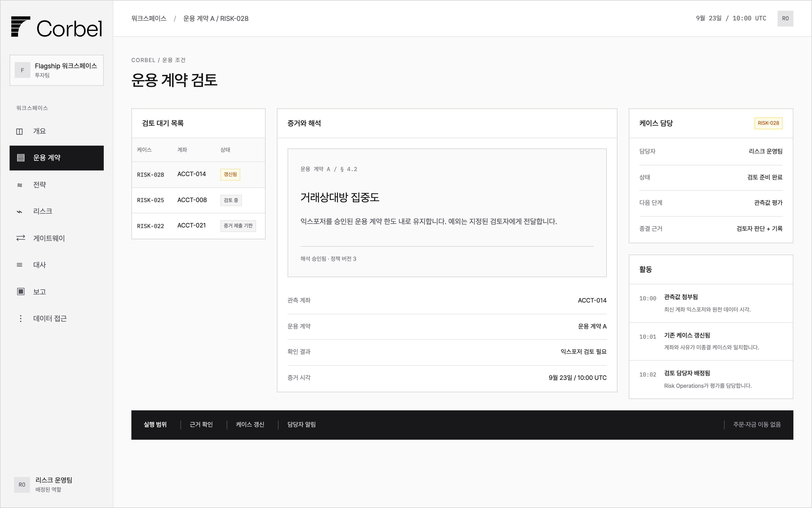The image size is (812, 508).
Task: Click 주문·자금 이동 없음 label
Action: [x=757, y=425]
